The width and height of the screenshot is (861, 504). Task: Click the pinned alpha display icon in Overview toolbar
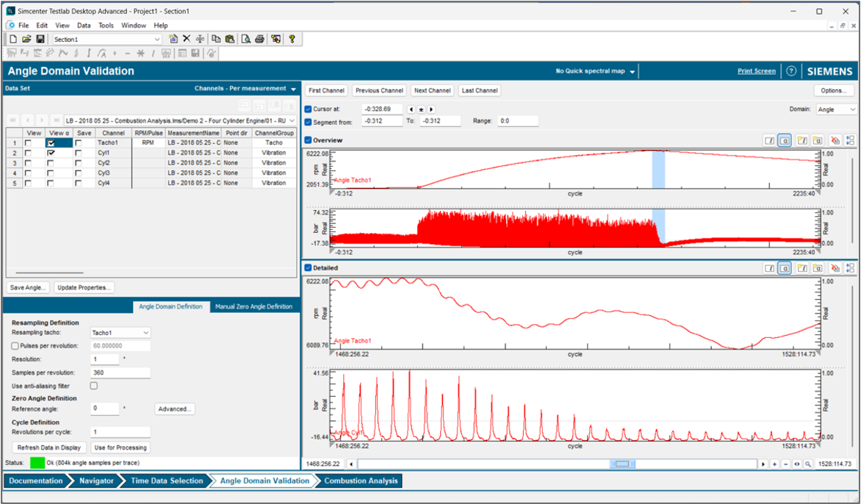click(818, 140)
